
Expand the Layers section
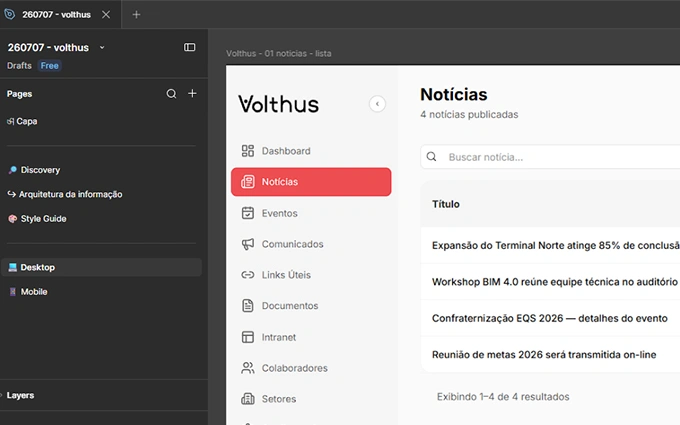coord(20,396)
